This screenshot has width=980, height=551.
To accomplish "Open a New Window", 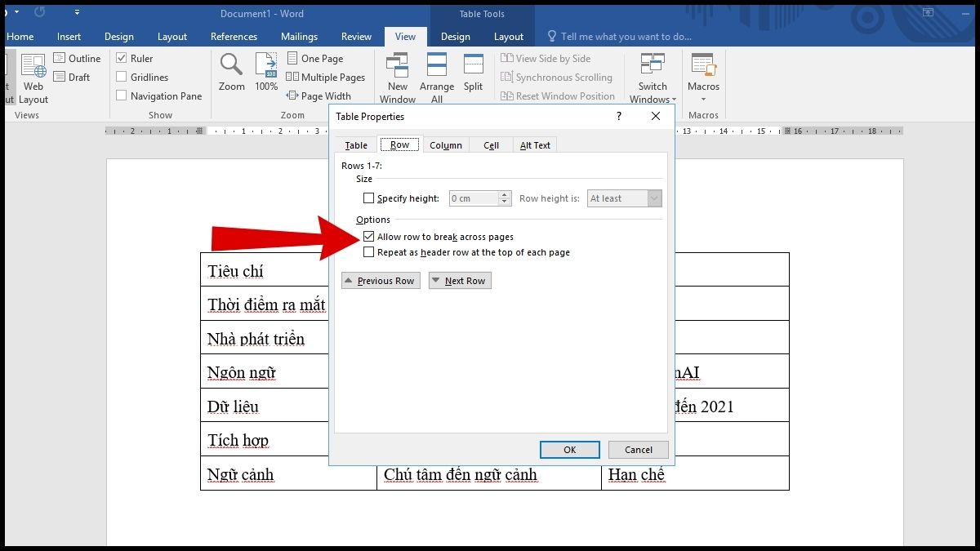I will [398, 78].
